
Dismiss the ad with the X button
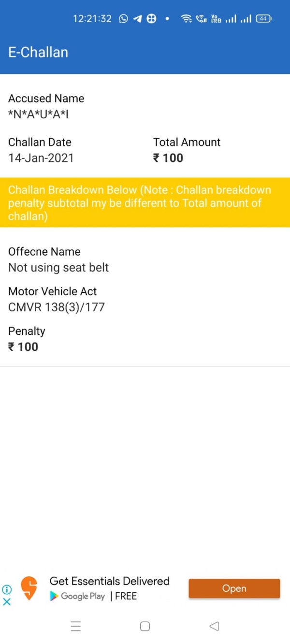[x=7, y=602]
